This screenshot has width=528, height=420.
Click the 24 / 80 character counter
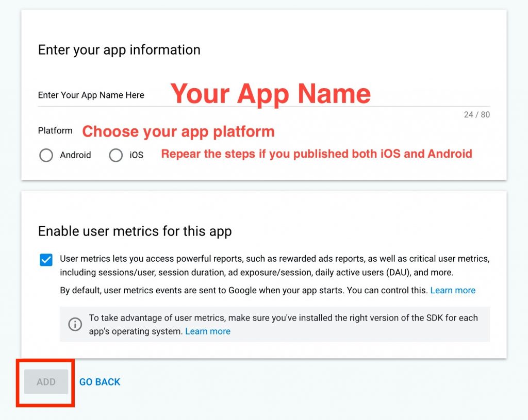(x=477, y=115)
